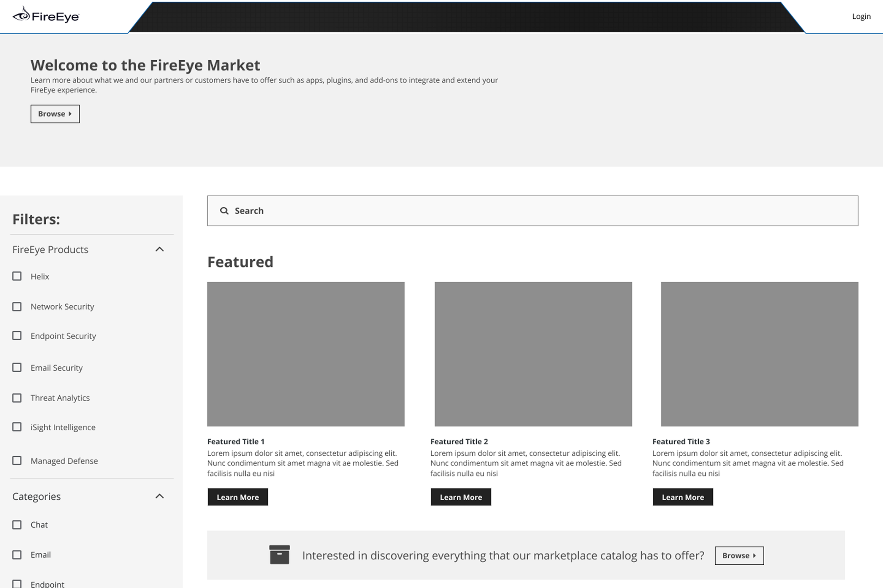Click Learn More under Featured Title 3
The image size is (883, 588).
tap(682, 497)
